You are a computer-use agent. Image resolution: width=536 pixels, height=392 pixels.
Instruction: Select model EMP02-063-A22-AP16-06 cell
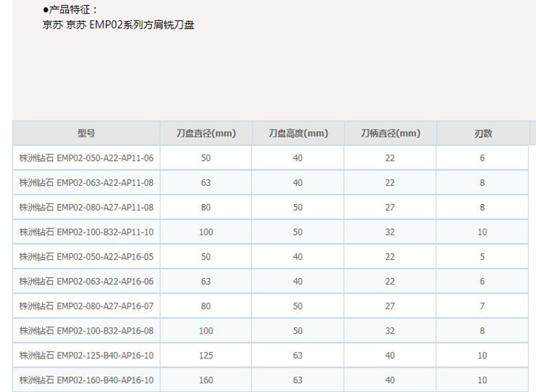point(86,281)
